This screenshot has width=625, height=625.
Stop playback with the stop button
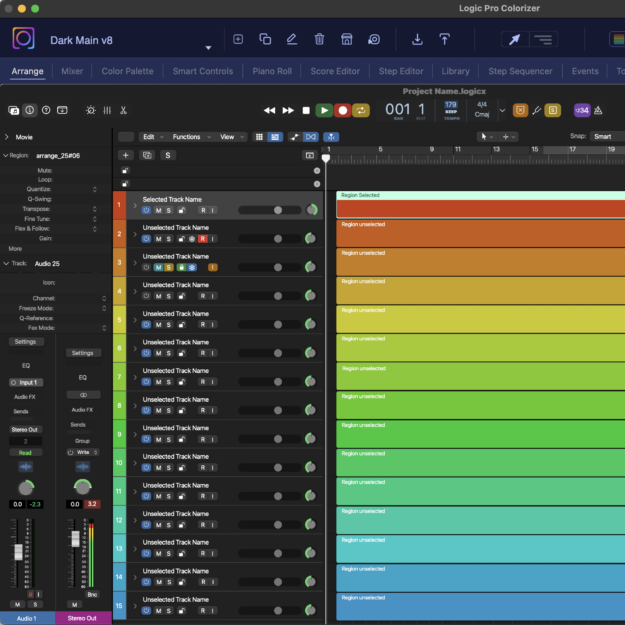pos(306,110)
